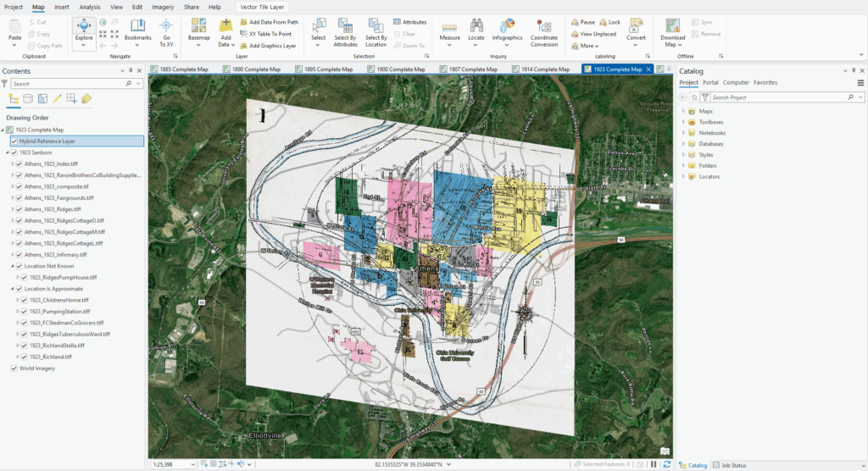
Task: Open Select By Location
Action: click(376, 33)
